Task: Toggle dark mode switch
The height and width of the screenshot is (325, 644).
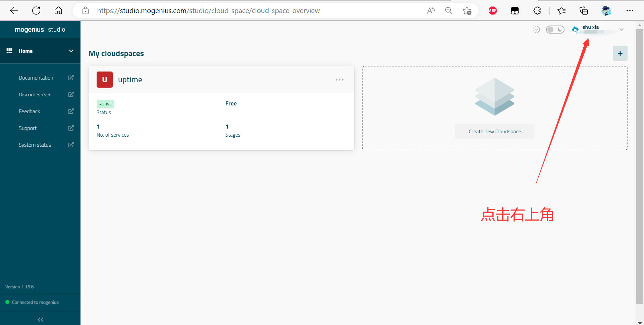Action: [x=555, y=30]
